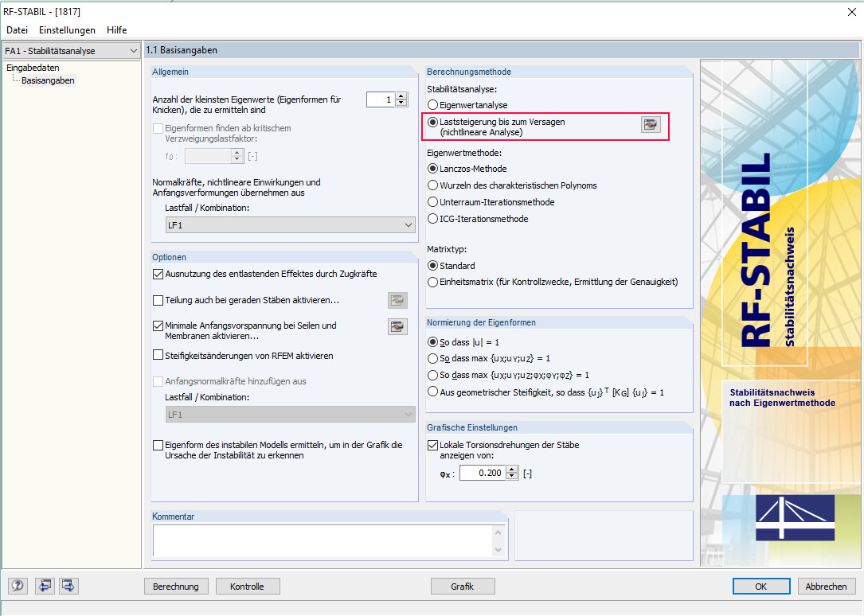This screenshot has height=616, width=864.
Task: Open Datei menu
Action: pyautogui.click(x=17, y=29)
